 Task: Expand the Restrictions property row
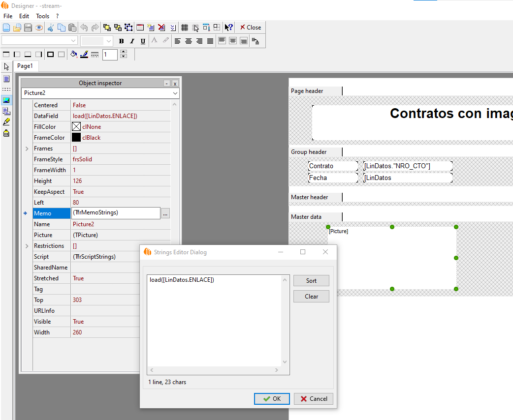pyautogui.click(x=27, y=246)
